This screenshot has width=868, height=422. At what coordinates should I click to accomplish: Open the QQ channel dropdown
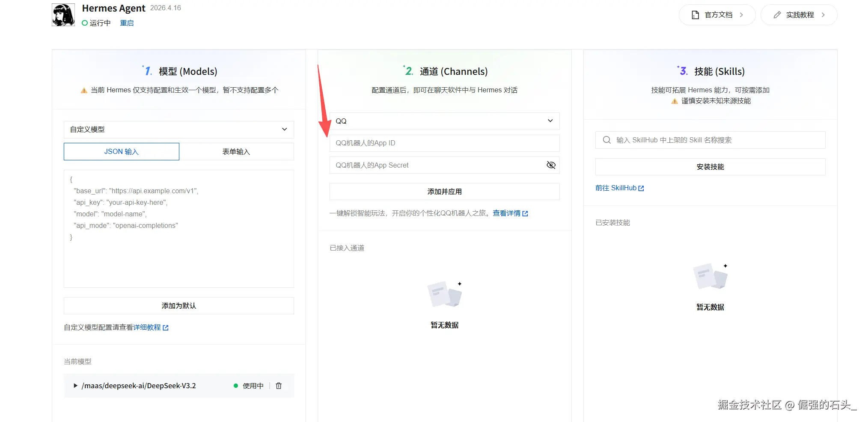pos(444,121)
